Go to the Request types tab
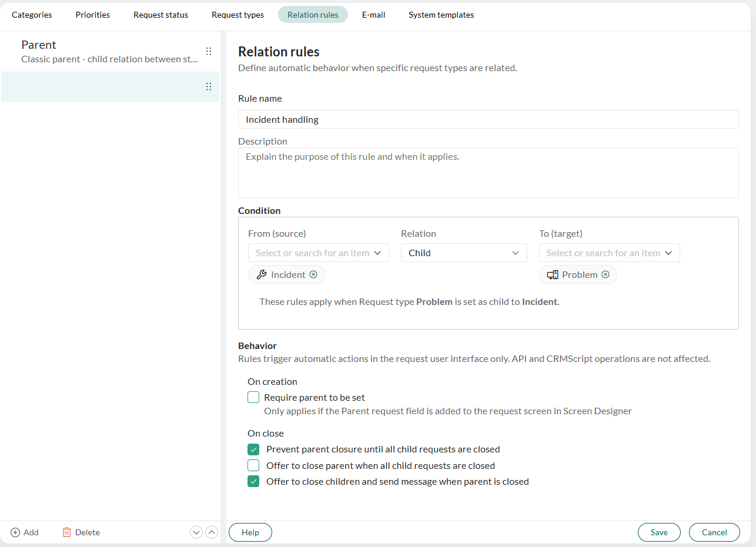756x547 pixels. [x=237, y=15]
